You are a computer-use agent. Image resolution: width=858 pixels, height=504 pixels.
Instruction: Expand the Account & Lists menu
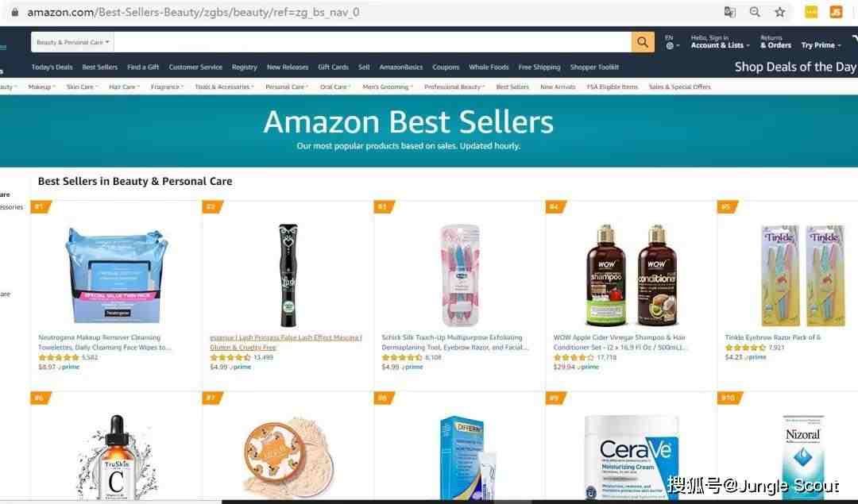coord(720,42)
